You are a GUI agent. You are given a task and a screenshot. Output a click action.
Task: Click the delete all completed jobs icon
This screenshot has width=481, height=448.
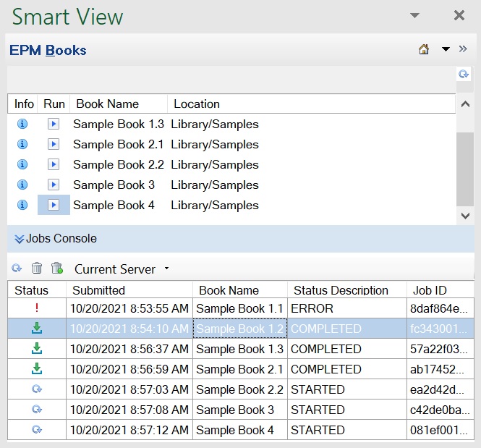[57, 269]
